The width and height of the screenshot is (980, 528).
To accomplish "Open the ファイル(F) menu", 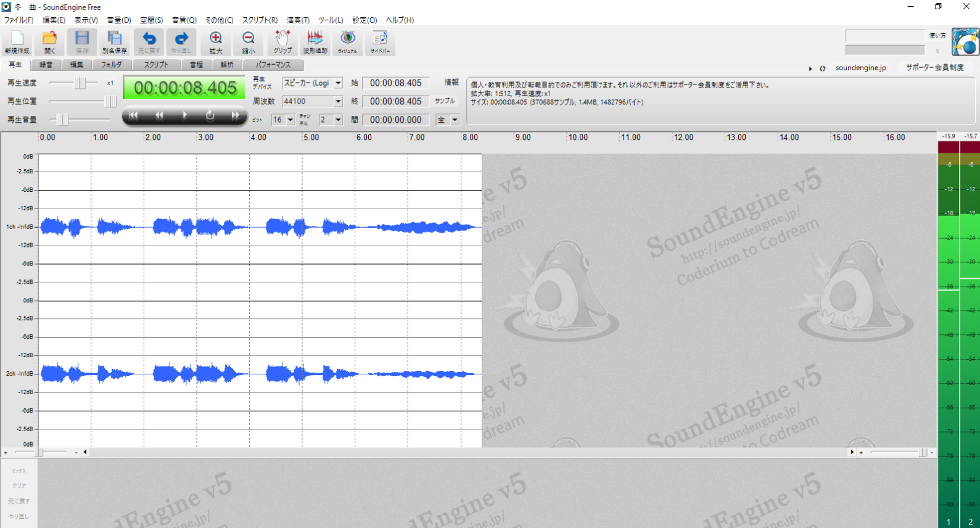I will coord(19,20).
